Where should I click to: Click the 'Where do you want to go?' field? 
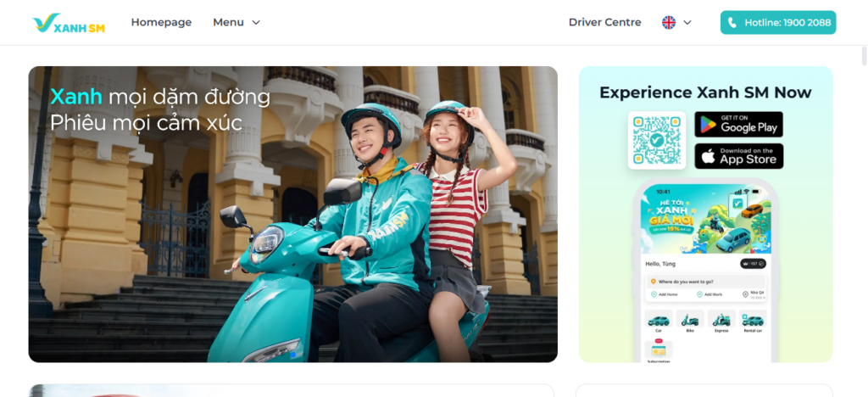[706, 282]
